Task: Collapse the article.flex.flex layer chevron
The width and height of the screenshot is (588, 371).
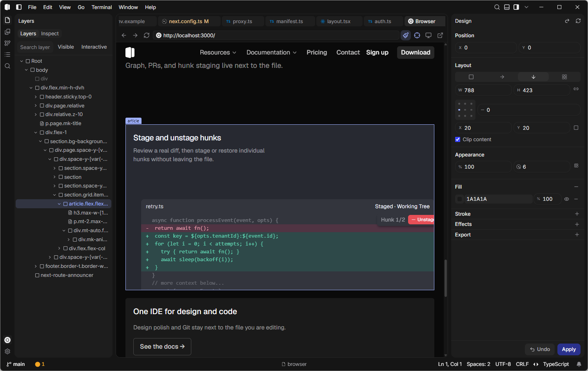Action: [x=60, y=204]
